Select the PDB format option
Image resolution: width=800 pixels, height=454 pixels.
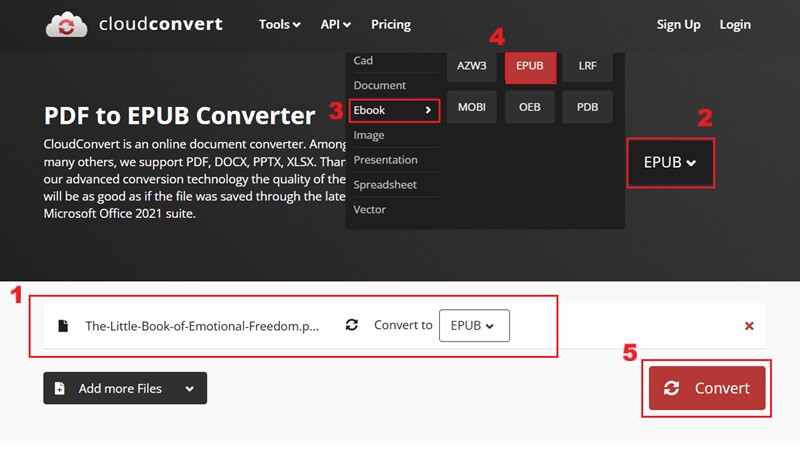pos(588,106)
